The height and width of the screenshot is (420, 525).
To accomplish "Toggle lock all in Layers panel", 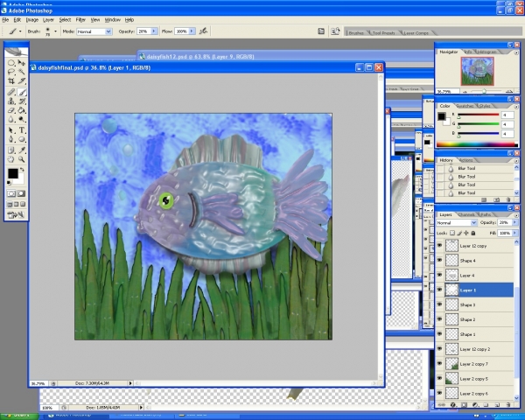I will [x=473, y=233].
